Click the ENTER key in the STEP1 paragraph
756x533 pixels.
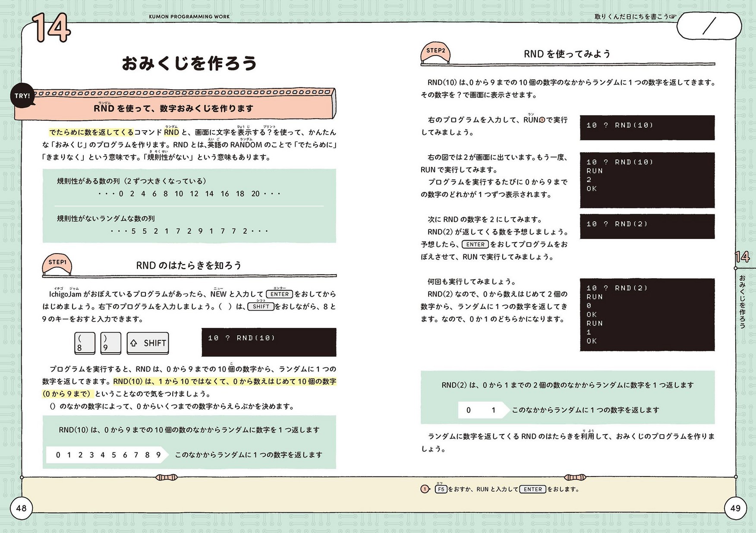click(279, 294)
